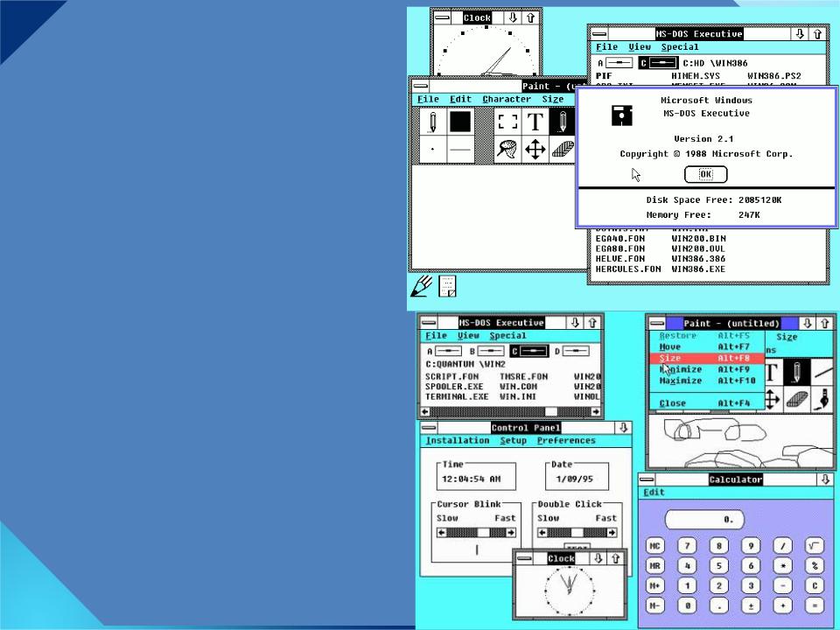Viewport: 840px width, 630px height.
Task: Click OK in the About MS-DOS Executive dialog
Action: (x=705, y=174)
